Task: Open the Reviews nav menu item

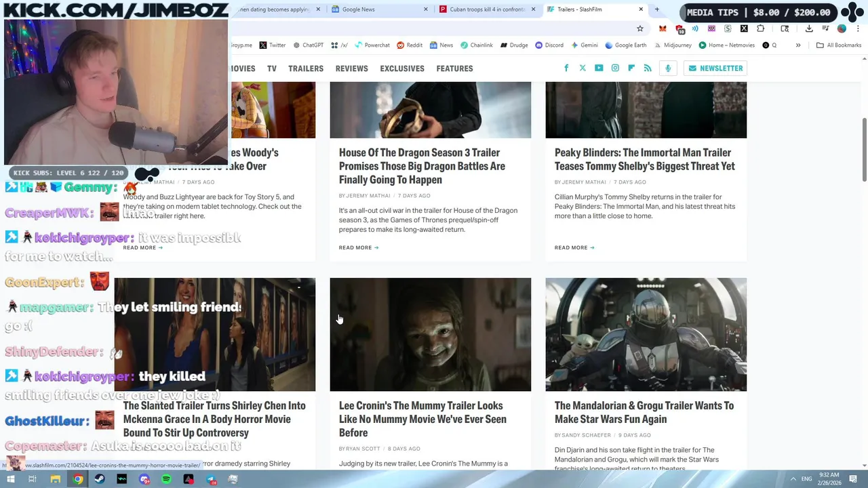Action: (x=351, y=68)
